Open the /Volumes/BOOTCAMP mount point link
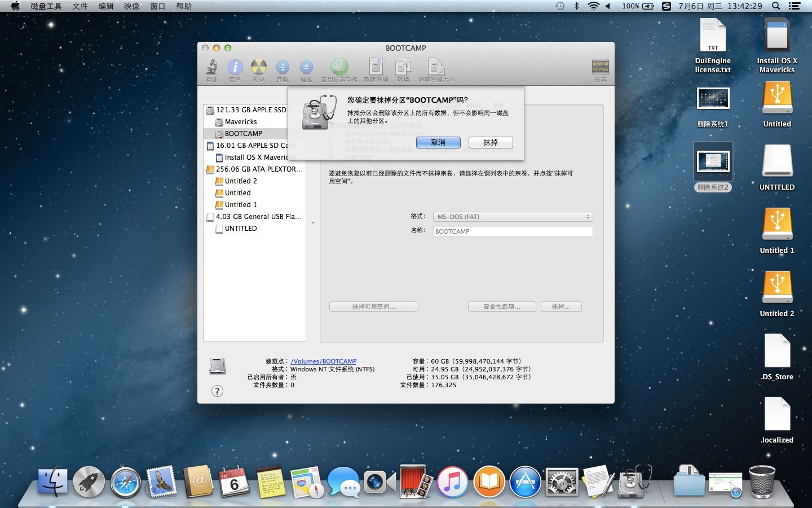Screen dimensions: 812x508 (x=324, y=361)
